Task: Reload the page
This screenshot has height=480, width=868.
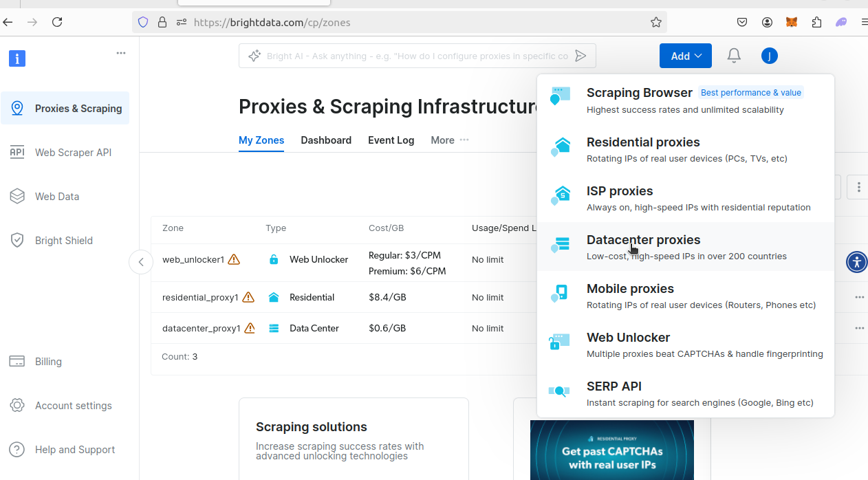Action: click(58, 22)
